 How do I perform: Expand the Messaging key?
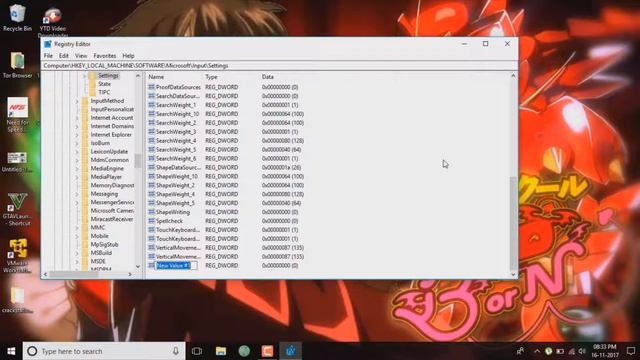click(77, 194)
